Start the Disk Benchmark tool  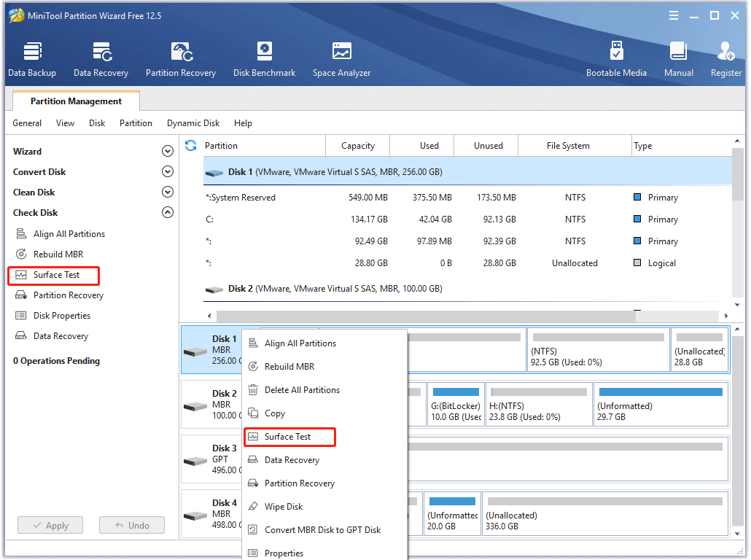[x=264, y=58]
